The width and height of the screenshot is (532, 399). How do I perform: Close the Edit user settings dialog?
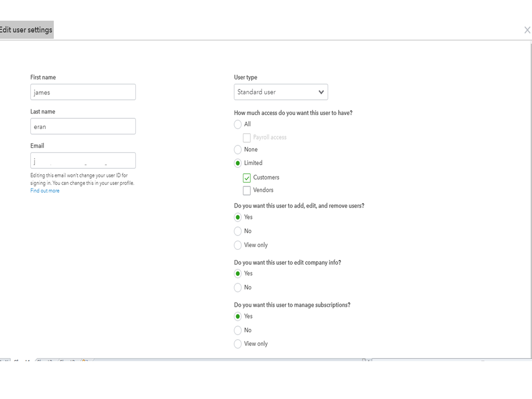(x=527, y=30)
